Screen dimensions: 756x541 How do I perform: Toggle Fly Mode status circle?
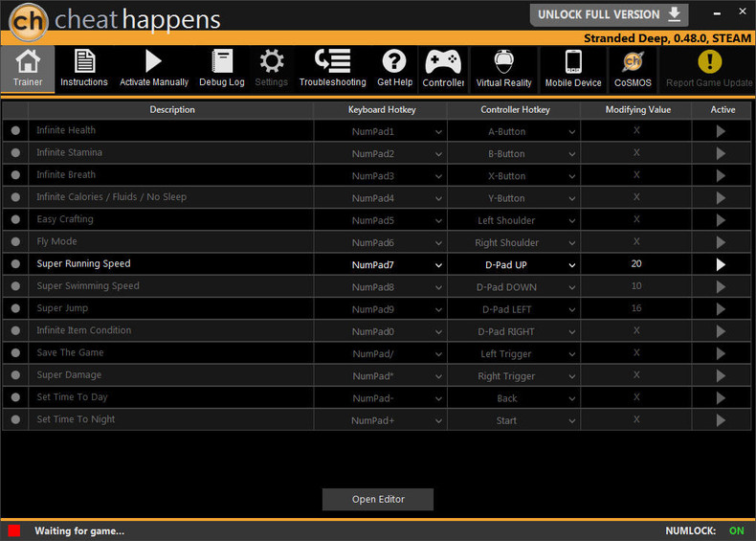(x=15, y=241)
